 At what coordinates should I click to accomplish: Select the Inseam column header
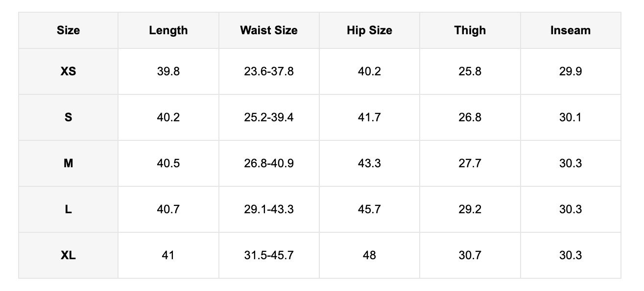coord(571,30)
